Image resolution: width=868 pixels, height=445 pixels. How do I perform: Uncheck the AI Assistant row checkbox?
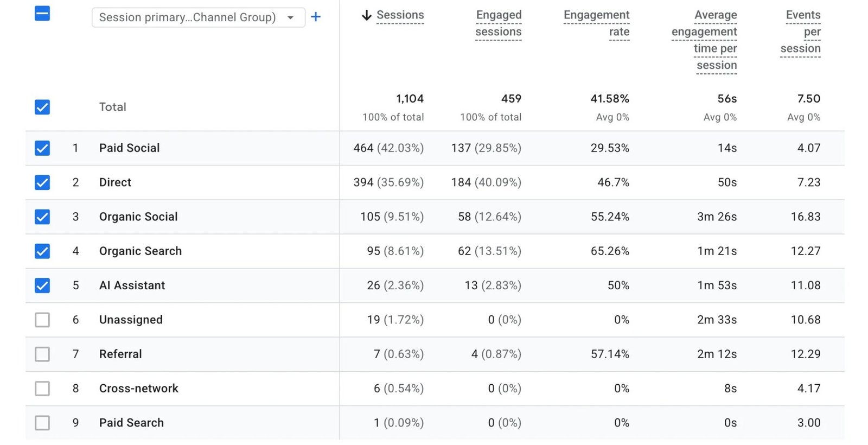tap(42, 285)
